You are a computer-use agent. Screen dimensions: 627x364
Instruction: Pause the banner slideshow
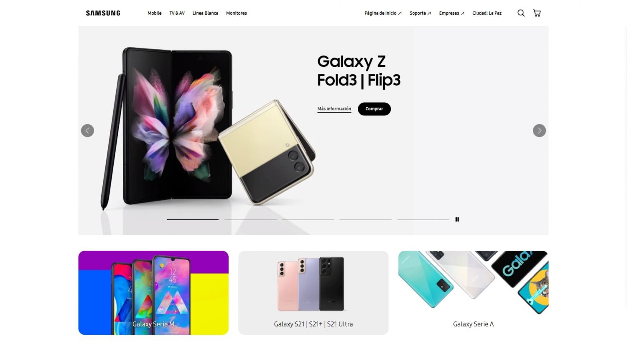click(457, 219)
